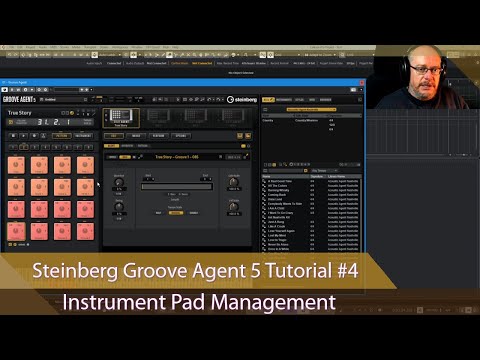The image size is (480, 360).
Task: Trigger the highlighted bottom-left red pad
Action: 16,231
